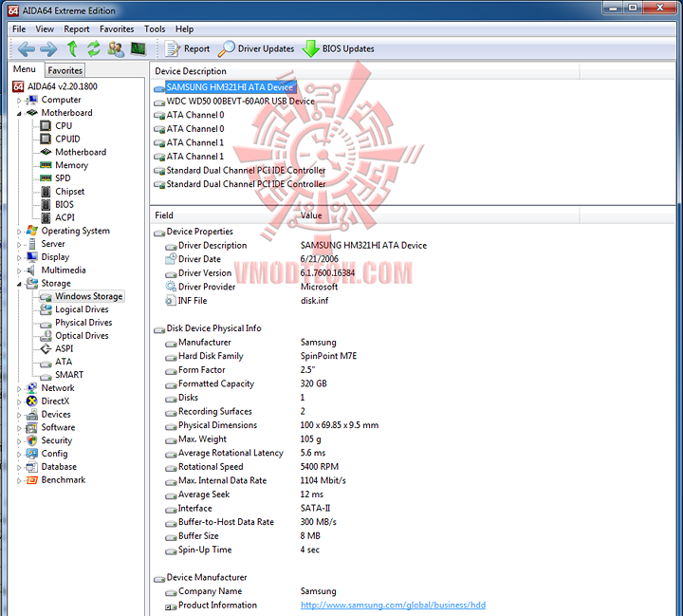Image resolution: width=683 pixels, height=616 pixels.
Task: Select CPUID in the tree
Action: point(67,139)
